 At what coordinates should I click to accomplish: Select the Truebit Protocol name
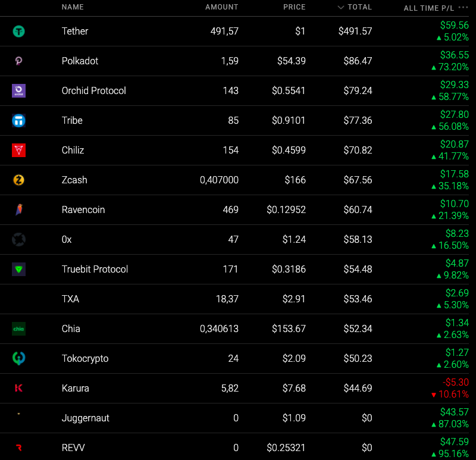click(95, 270)
